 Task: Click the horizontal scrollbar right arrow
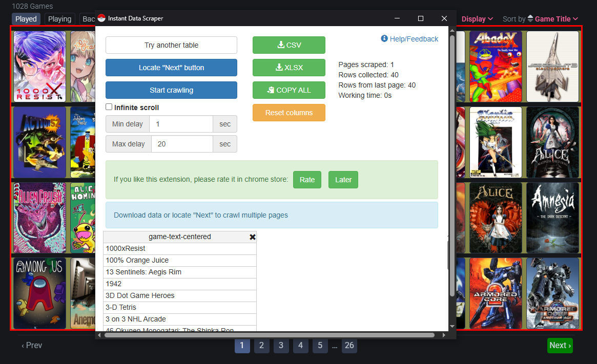point(444,335)
